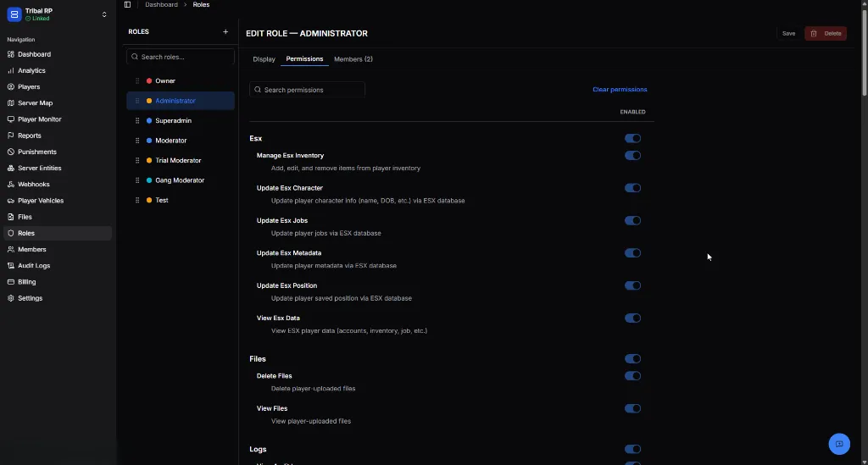
Task: Open Files in the navigation sidebar
Action: click(58, 217)
